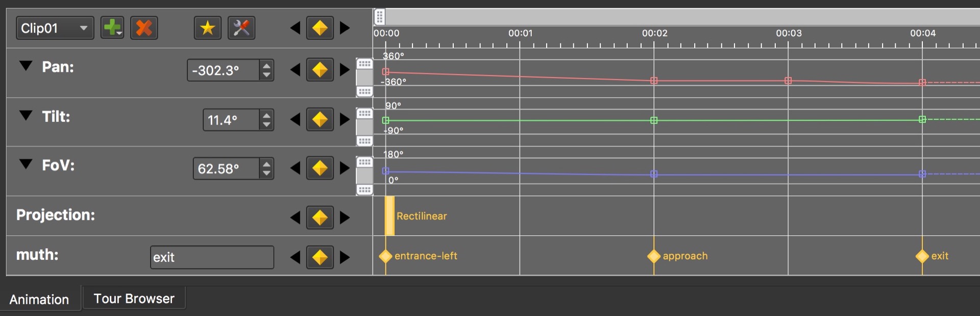Select the exit keyframe marker on timeline
Screen dimensions: 980x316
tap(922, 256)
